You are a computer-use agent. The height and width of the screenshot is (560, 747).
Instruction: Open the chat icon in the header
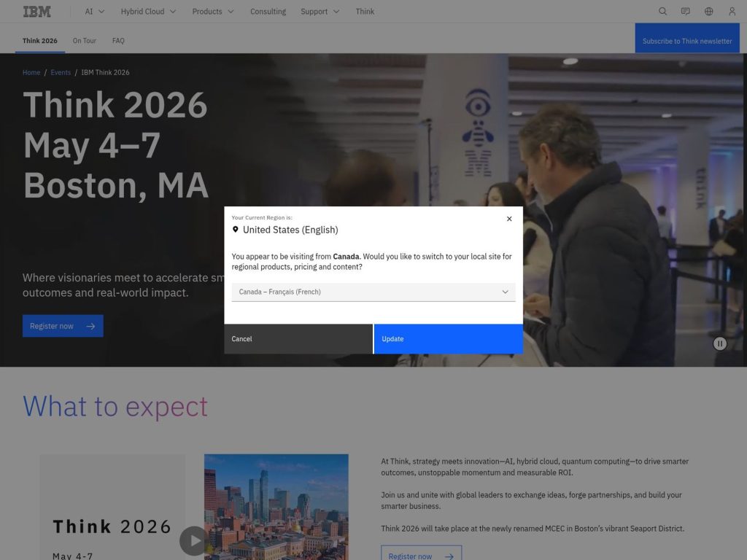tap(685, 12)
